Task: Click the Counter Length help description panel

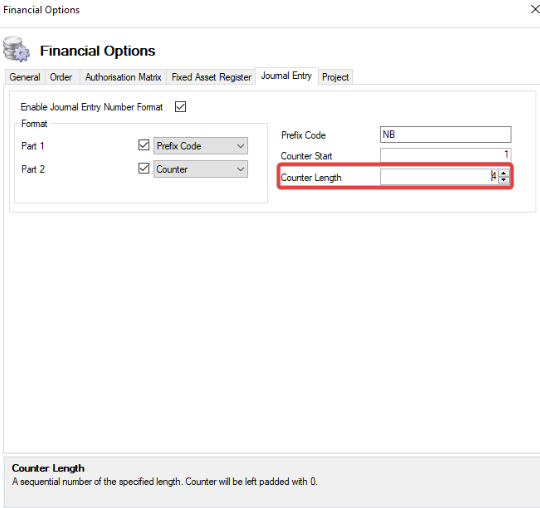Action: coord(272,481)
